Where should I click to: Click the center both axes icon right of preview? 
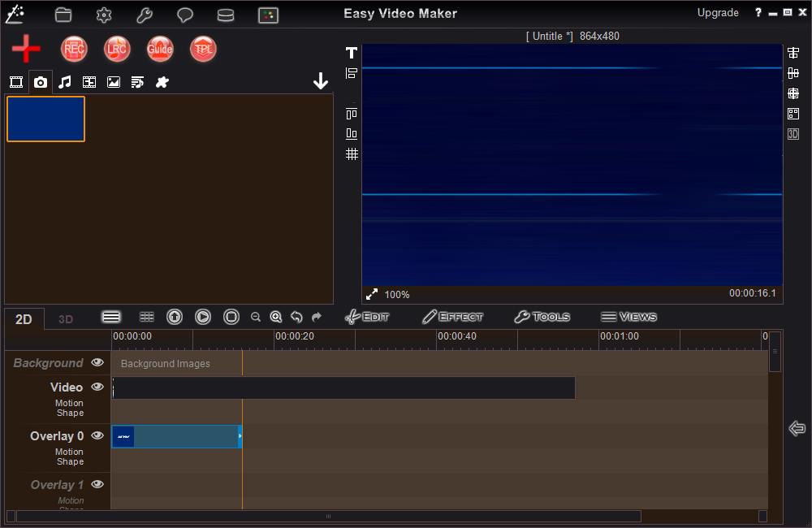tap(793, 93)
